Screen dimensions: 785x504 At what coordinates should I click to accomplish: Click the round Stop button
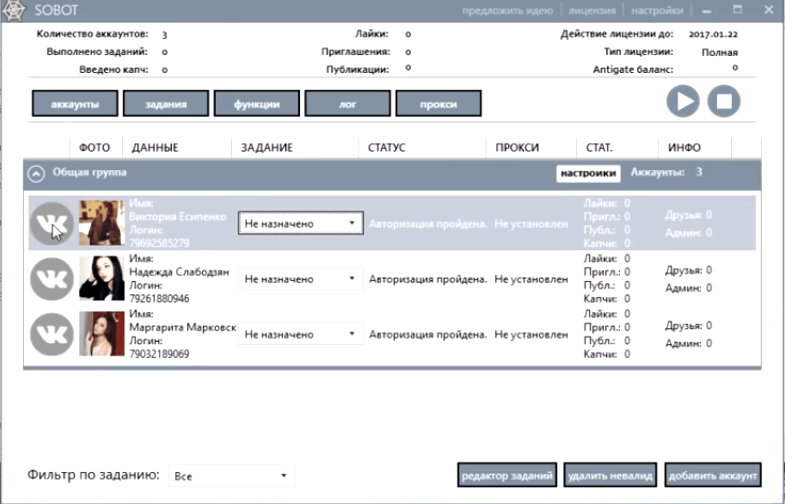tap(724, 102)
